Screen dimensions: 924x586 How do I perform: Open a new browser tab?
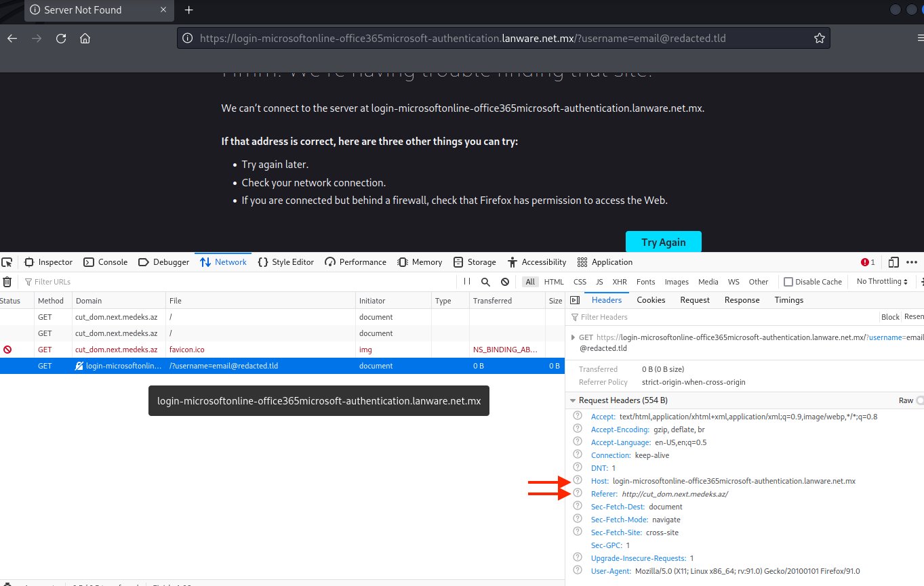[188, 9]
